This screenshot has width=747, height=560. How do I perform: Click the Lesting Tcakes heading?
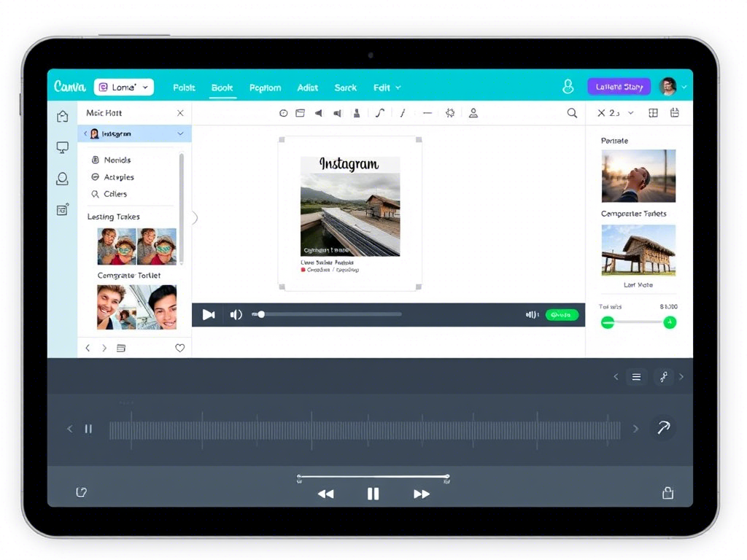pyautogui.click(x=113, y=217)
